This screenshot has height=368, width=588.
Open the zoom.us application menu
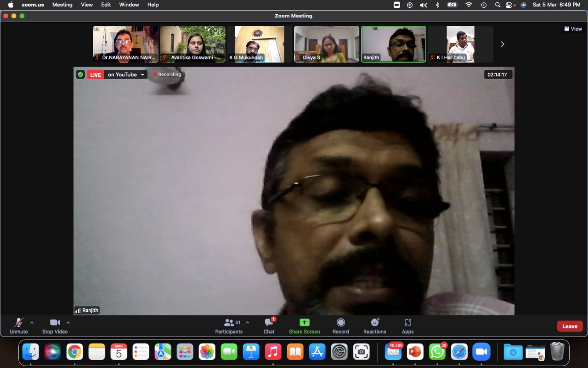click(x=32, y=5)
